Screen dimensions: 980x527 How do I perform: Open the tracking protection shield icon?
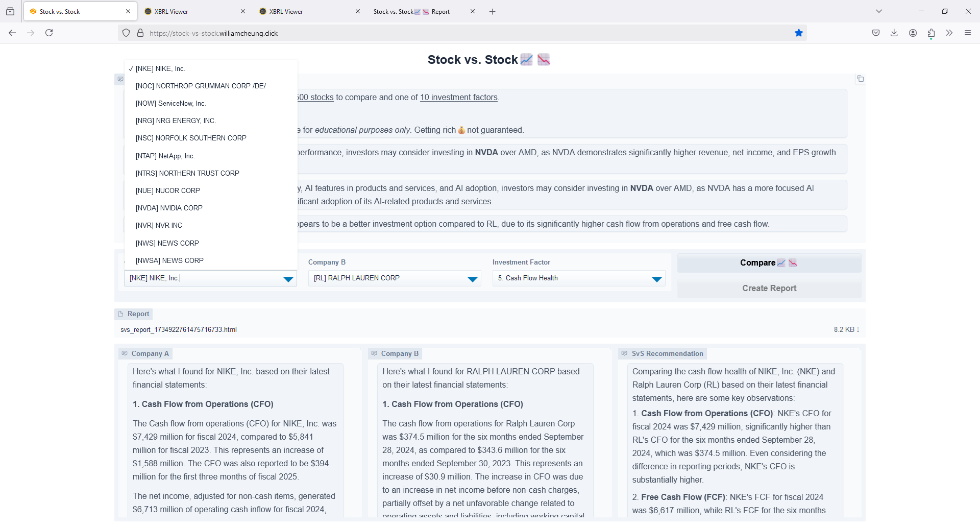coord(126,33)
